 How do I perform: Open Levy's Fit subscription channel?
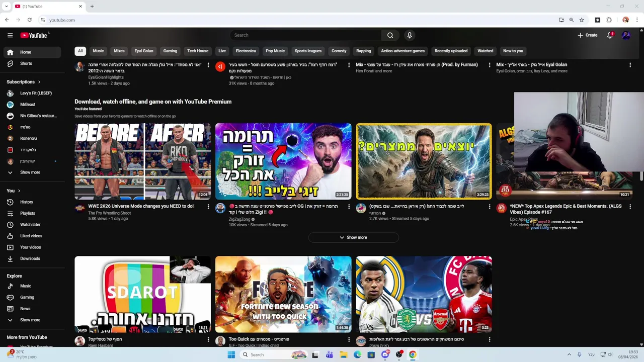33,93
